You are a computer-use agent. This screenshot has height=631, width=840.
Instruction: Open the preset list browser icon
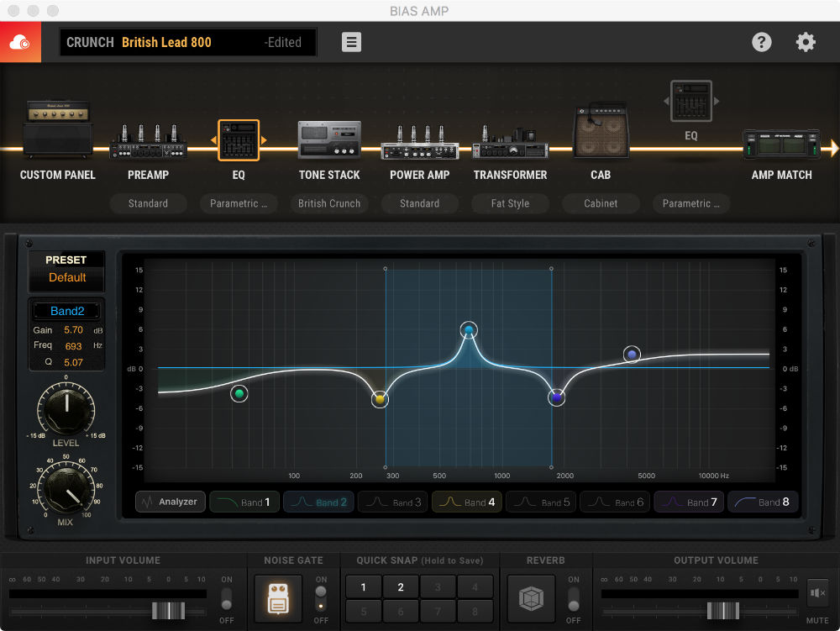[x=351, y=42]
